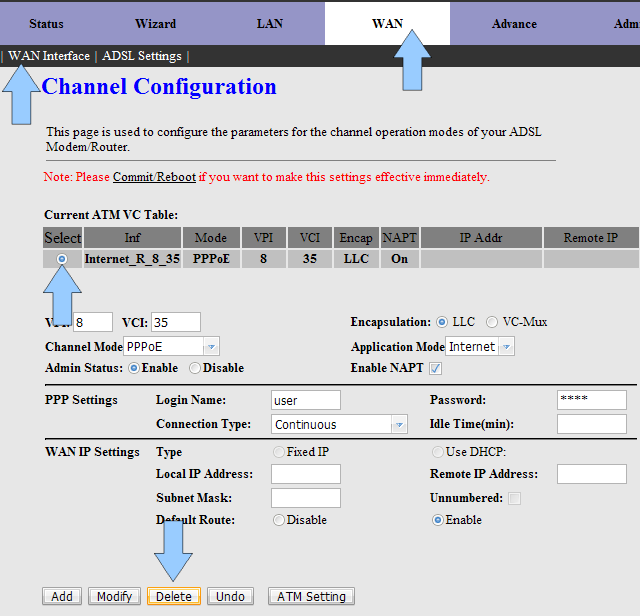This screenshot has width=640, height=616.
Task: Toggle the Unnumbered checkbox
Action: pyautogui.click(x=514, y=498)
